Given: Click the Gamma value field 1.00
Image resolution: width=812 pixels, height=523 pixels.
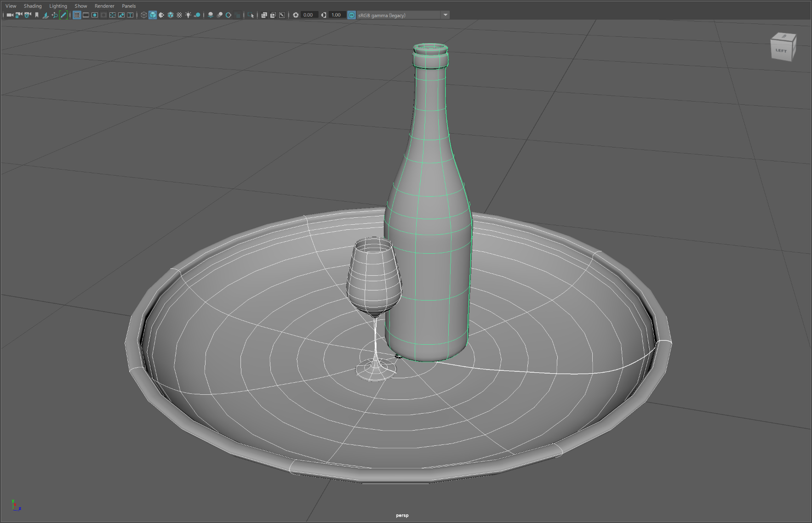Looking at the screenshot, I should [x=337, y=15].
